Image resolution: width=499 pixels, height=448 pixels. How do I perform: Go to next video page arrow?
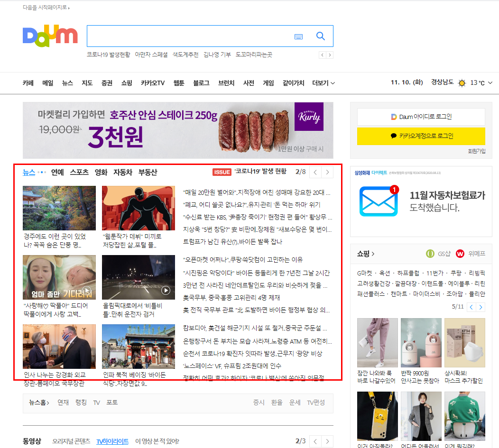click(327, 441)
